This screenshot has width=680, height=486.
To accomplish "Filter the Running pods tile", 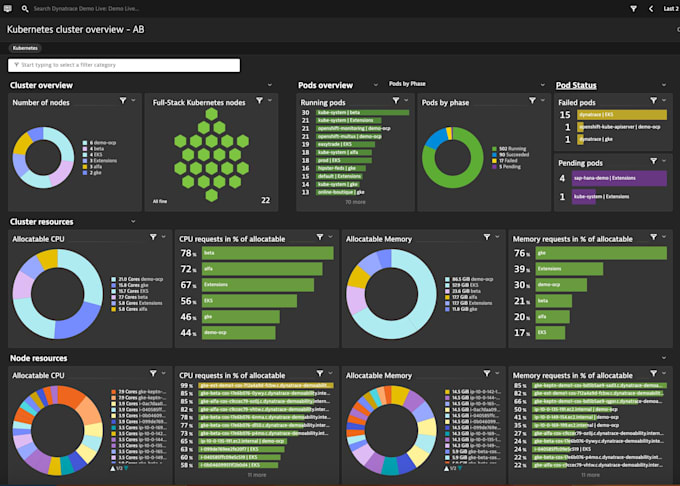I will (396, 101).
